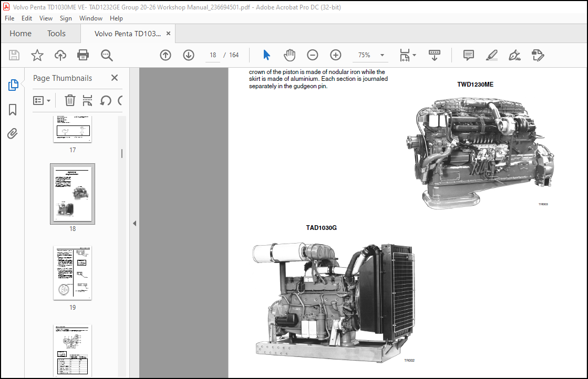The image size is (588, 379).
Task: Close the Volvo Penta document tab
Action: click(x=168, y=33)
